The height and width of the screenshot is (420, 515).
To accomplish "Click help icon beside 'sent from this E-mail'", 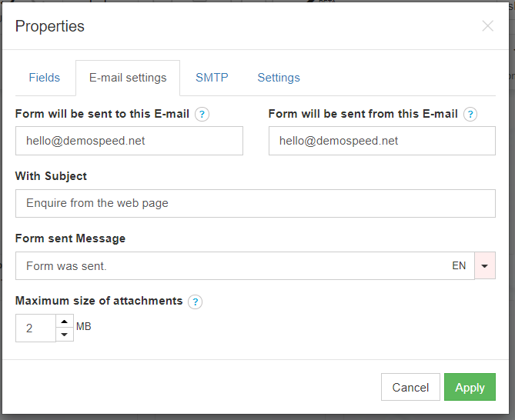I will 470,115.
